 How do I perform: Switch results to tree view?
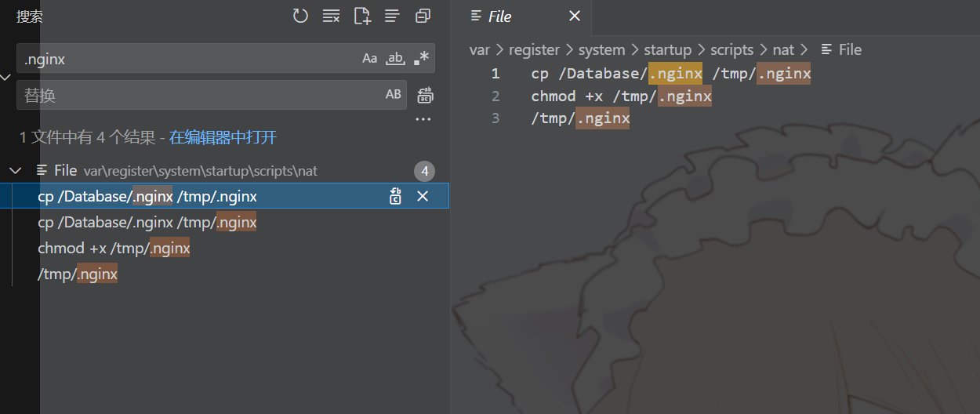point(392,16)
